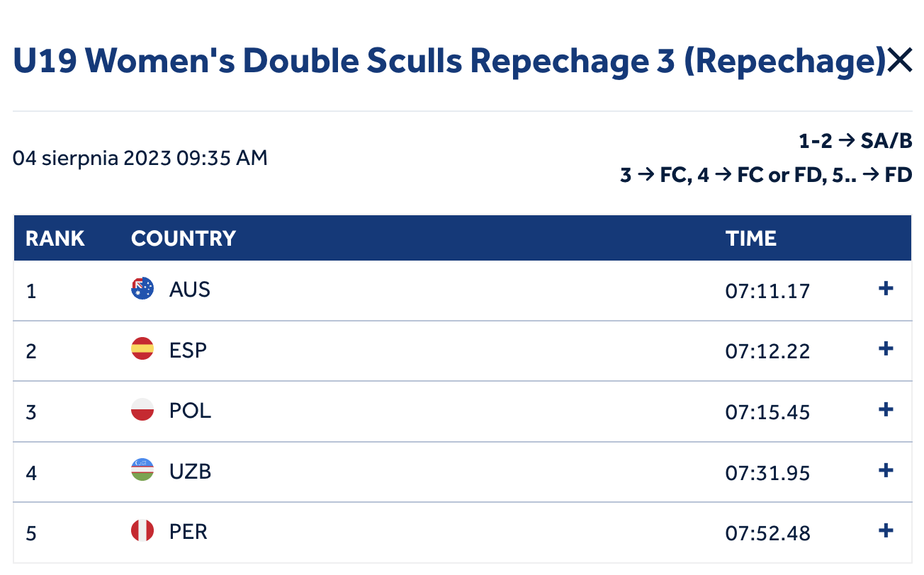
Task: Click the Peru flag icon
Action: coord(142,531)
